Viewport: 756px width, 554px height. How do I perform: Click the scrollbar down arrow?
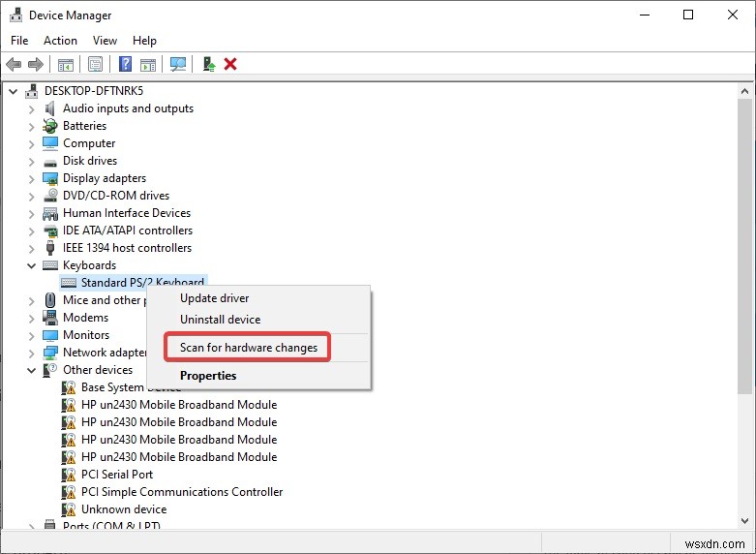(744, 521)
